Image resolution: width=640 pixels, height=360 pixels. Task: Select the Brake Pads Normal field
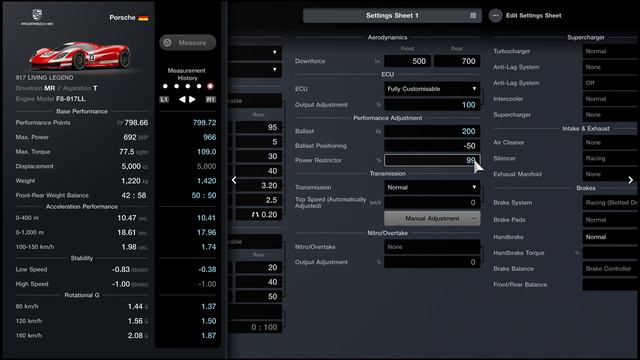[x=611, y=220]
